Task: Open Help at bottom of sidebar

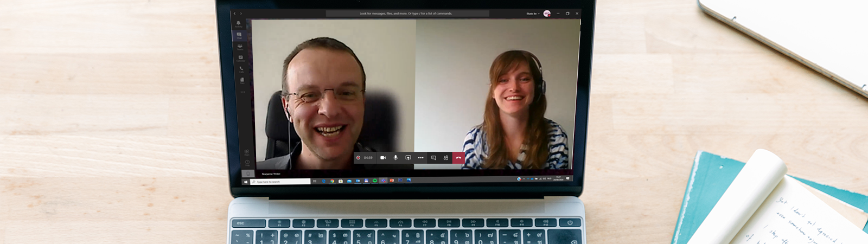Action: click(x=247, y=163)
